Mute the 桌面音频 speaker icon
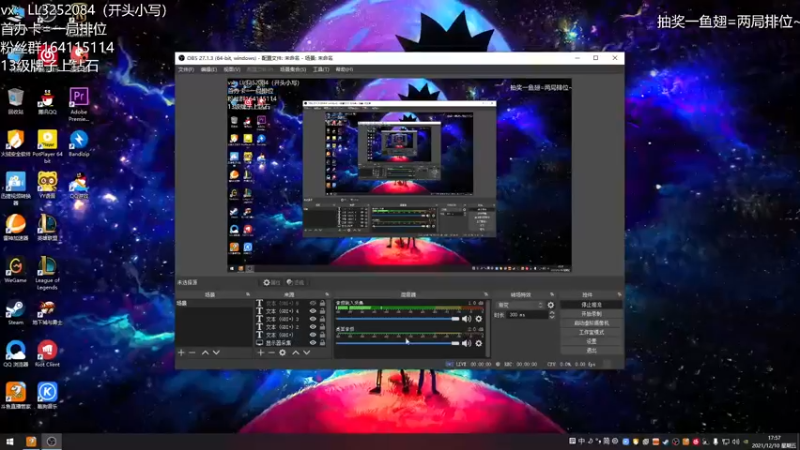 tap(466, 343)
